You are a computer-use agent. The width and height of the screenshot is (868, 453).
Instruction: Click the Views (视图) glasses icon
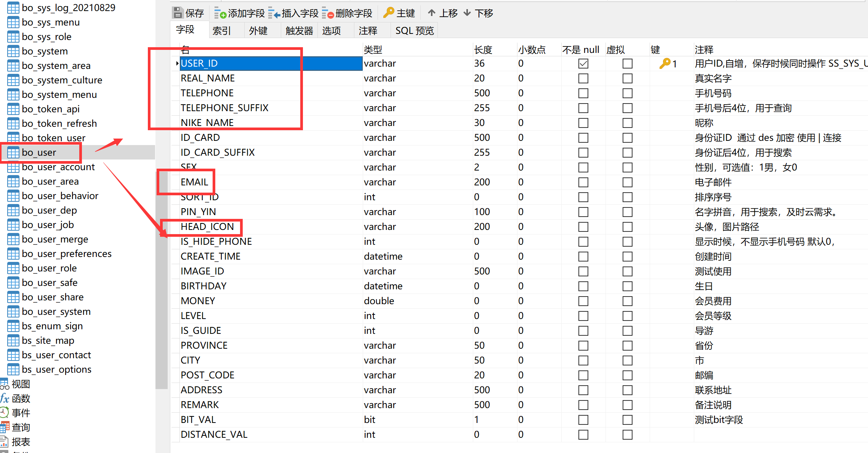coord(4,384)
